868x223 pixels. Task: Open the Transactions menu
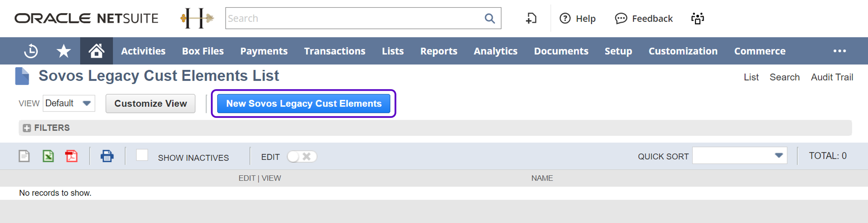[334, 51]
